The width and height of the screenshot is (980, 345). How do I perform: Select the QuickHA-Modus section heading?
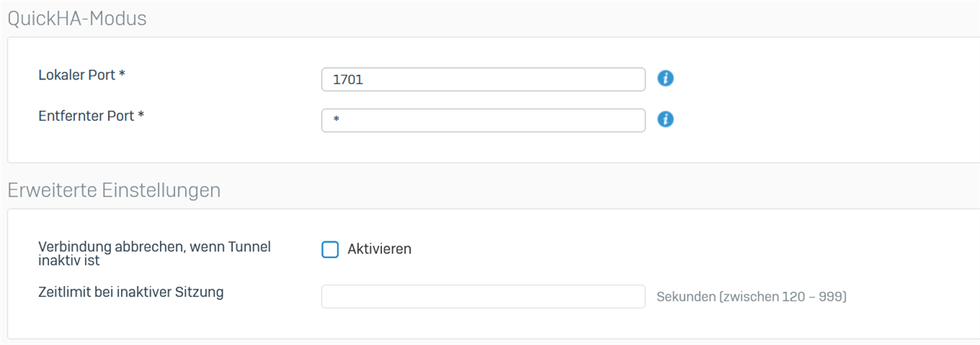click(77, 18)
